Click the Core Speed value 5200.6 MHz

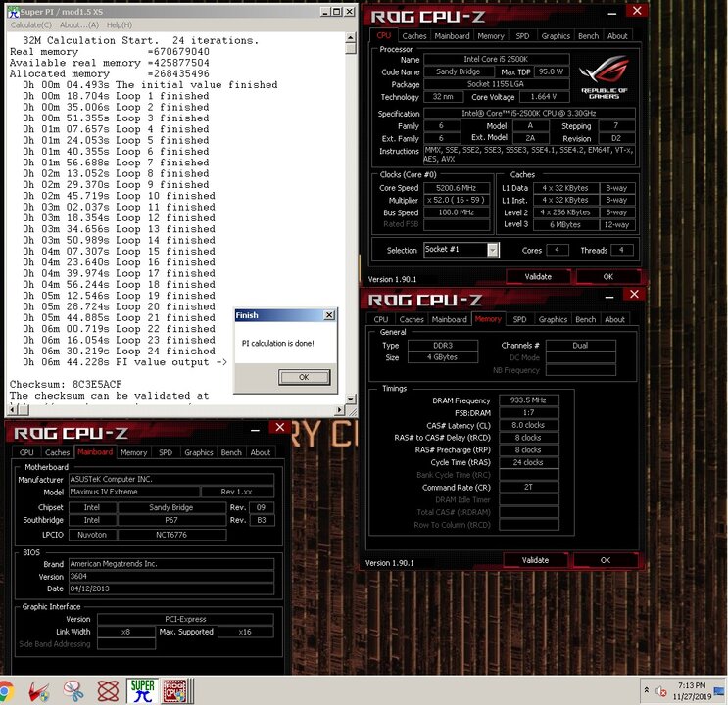pos(457,188)
